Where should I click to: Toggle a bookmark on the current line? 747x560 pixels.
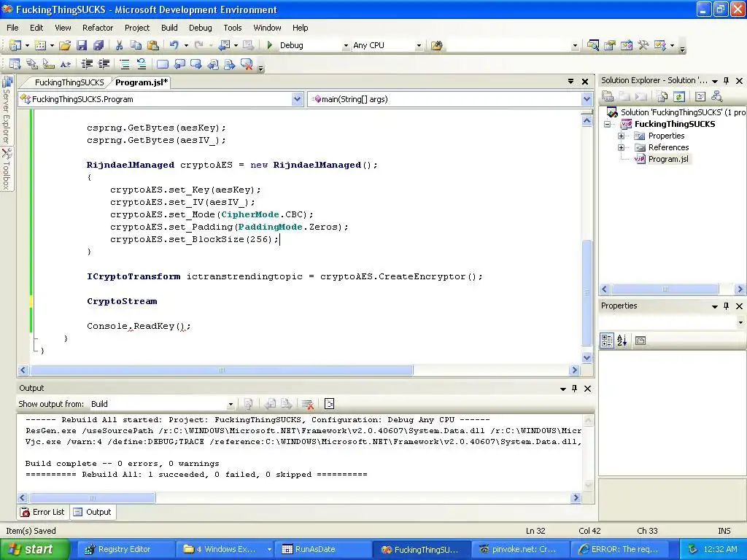point(163,64)
